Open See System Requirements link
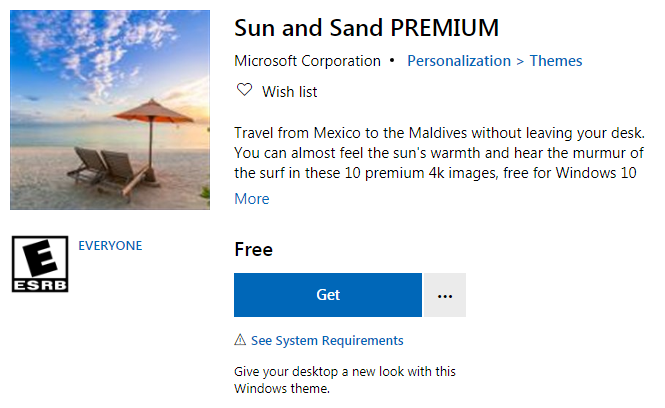This screenshot has height=408, width=665. point(327,340)
